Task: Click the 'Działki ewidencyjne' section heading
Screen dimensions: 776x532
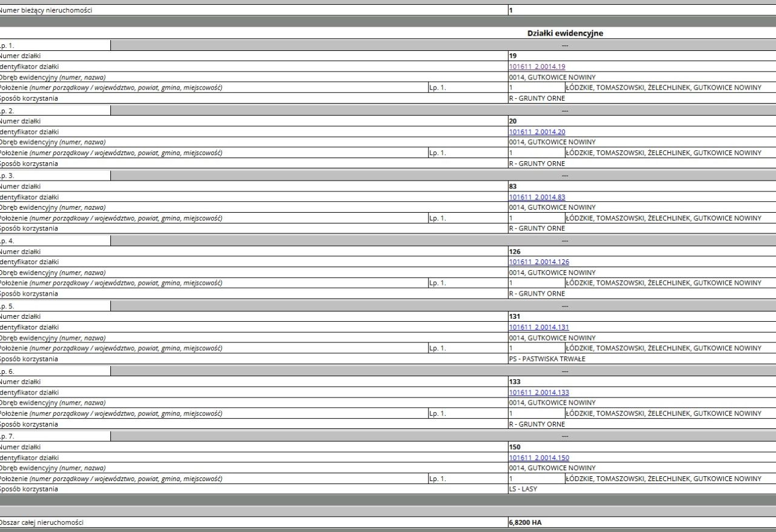Action: point(565,33)
